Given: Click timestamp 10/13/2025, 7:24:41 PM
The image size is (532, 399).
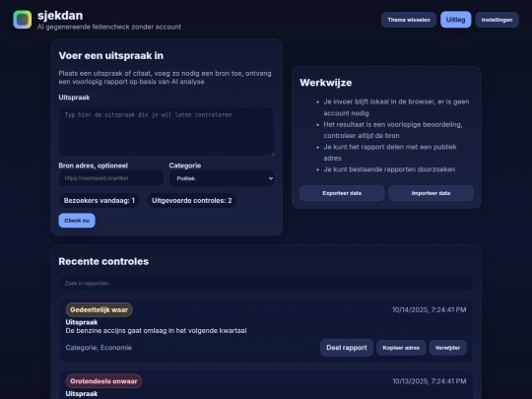Looking at the screenshot, I should 430,381.
